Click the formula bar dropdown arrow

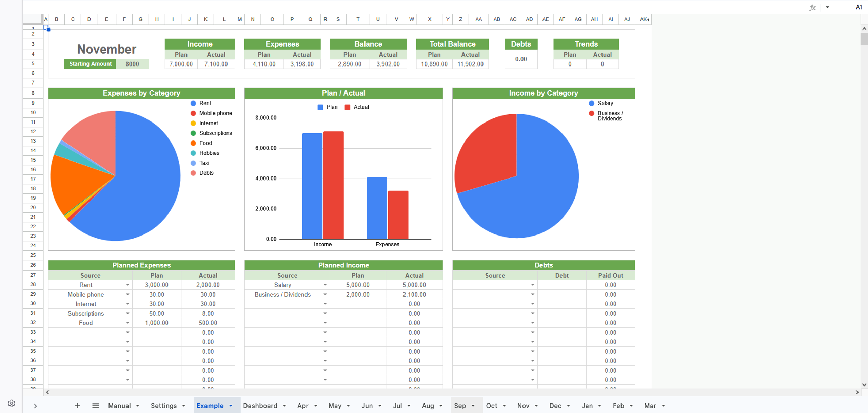click(827, 7)
